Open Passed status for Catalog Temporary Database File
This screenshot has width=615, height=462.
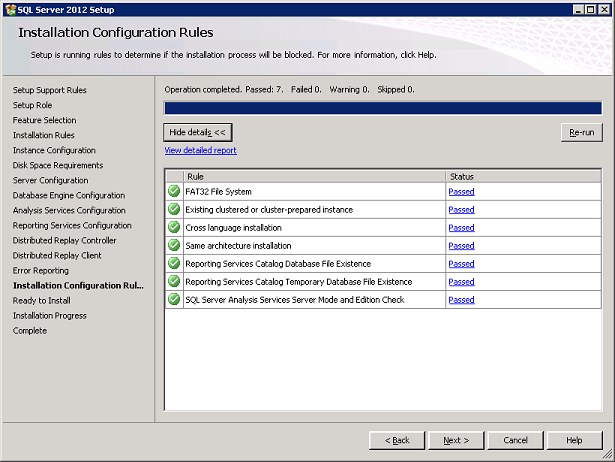pyautogui.click(x=462, y=282)
